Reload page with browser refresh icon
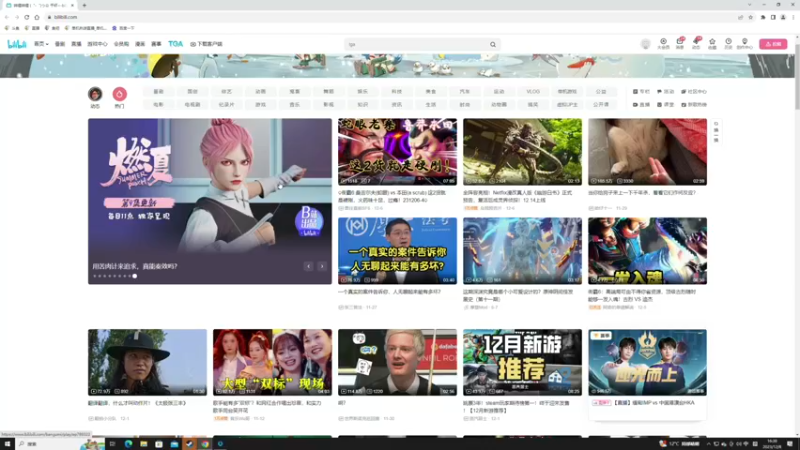Image resolution: width=800 pixels, height=450 pixels. [27, 17]
